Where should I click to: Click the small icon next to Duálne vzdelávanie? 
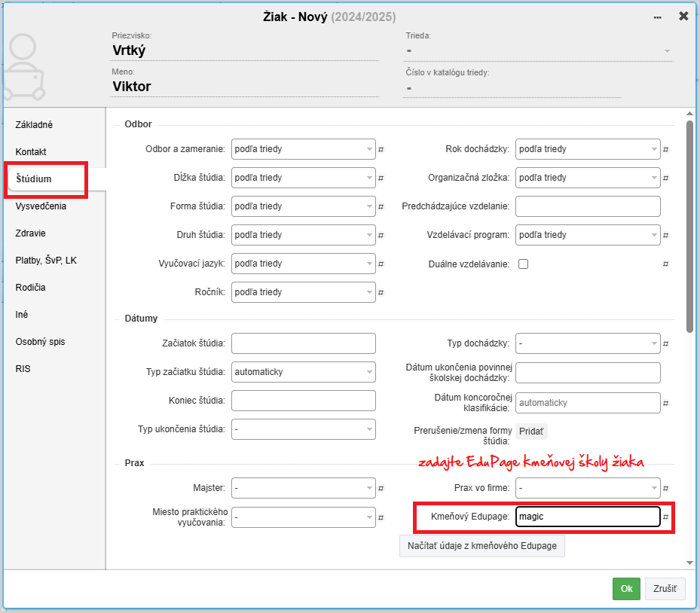pos(666,264)
